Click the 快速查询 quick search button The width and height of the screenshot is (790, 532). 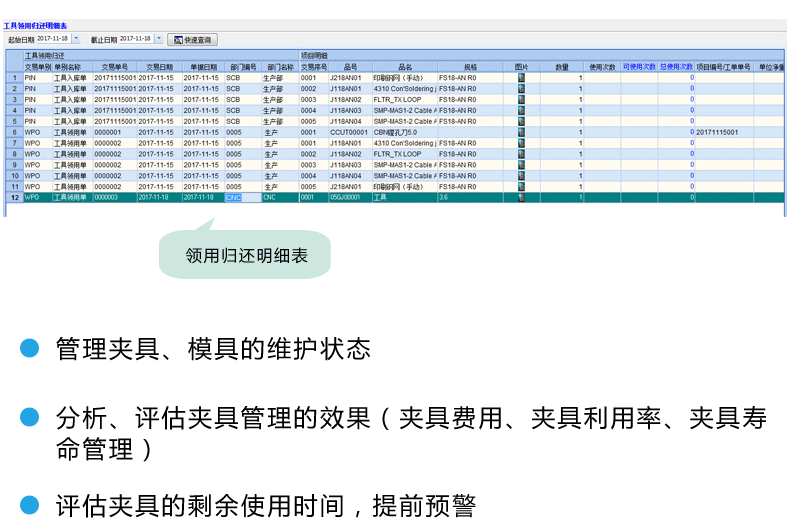click(x=192, y=40)
